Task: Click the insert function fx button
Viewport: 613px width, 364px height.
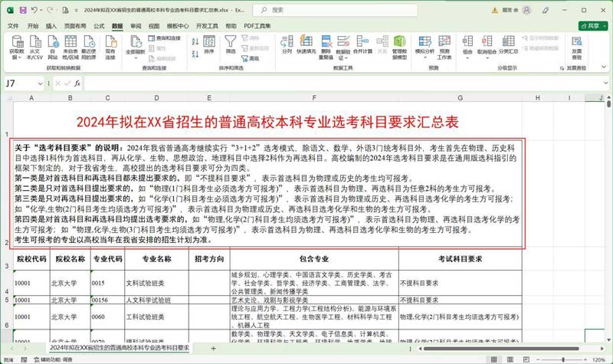Action: pos(77,84)
